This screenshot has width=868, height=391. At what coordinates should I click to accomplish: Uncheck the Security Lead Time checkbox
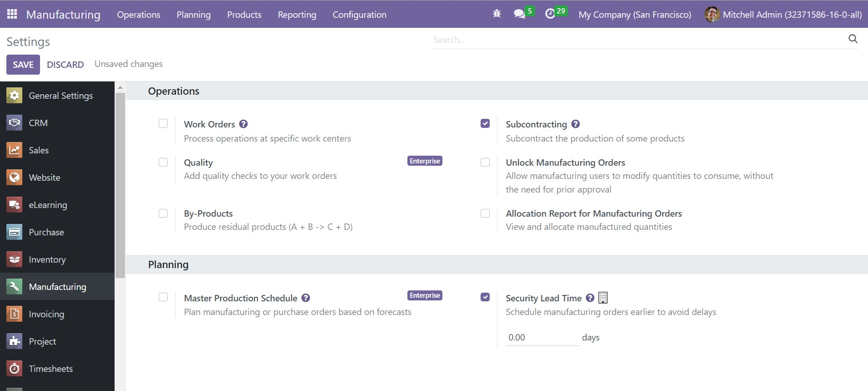point(485,297)
